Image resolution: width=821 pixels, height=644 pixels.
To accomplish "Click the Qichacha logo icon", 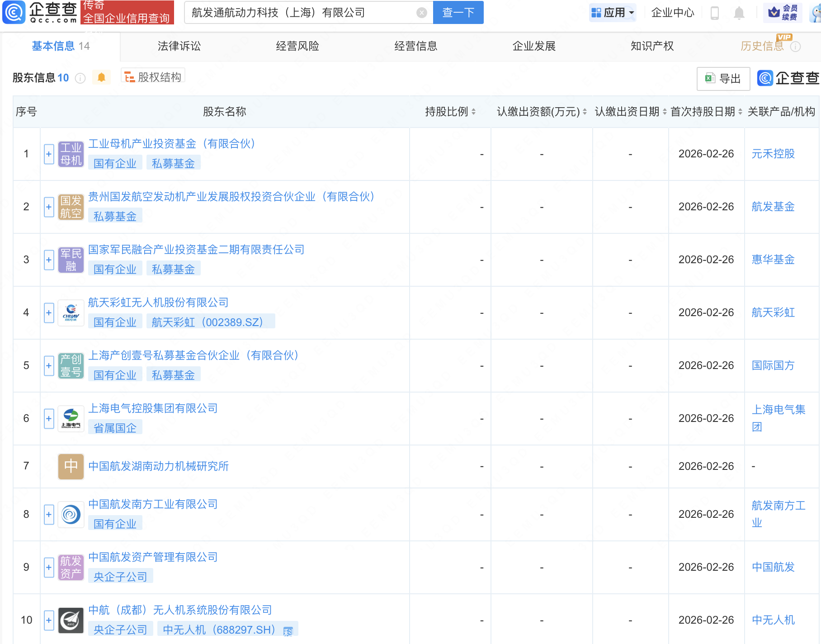I will (x=14, y=12).
